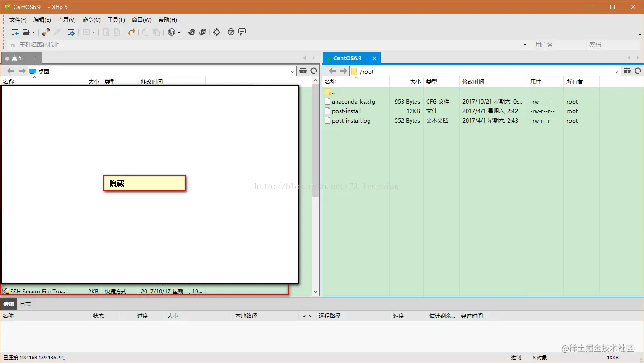Sort remote files by 所有者 column
Viewport: 644px width, 363px height.
(582, 82)
